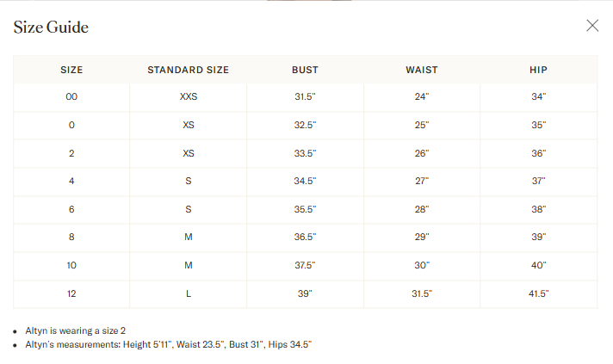The height and width of the screenshot is (364, 613).
Task: Close the Size Guide dialog
Action: (x=592, y=26)
